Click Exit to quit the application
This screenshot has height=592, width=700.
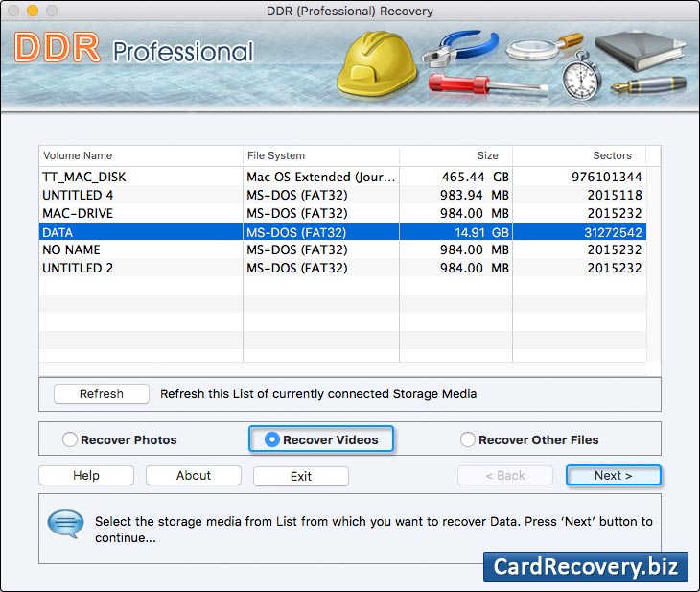tap(301, 476)
